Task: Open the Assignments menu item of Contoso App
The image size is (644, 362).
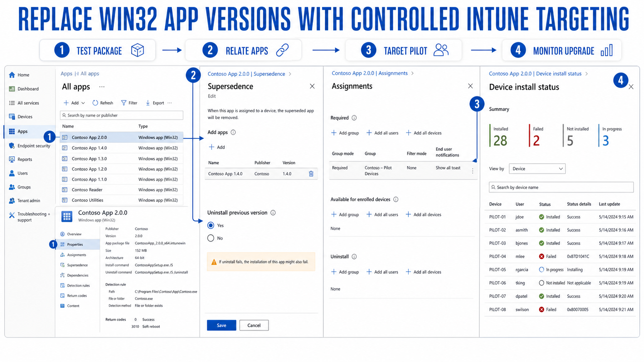Action: (x=73, y=255)
